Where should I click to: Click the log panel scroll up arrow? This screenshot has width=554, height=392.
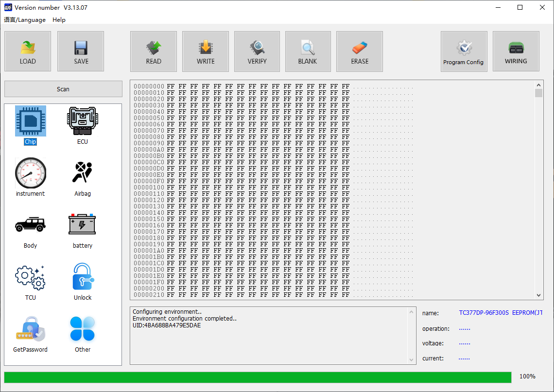click(411, 312)
